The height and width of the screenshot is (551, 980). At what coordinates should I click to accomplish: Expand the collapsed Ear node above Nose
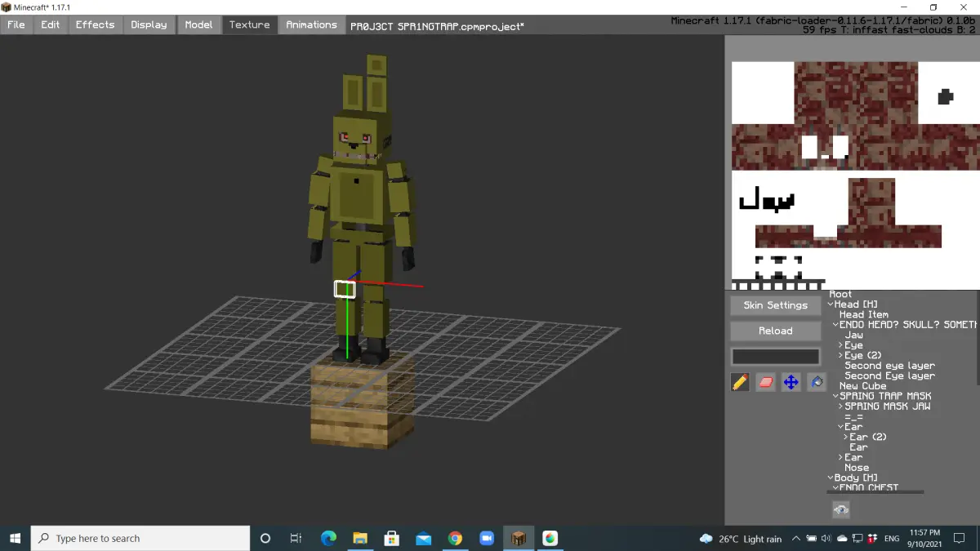841,458
